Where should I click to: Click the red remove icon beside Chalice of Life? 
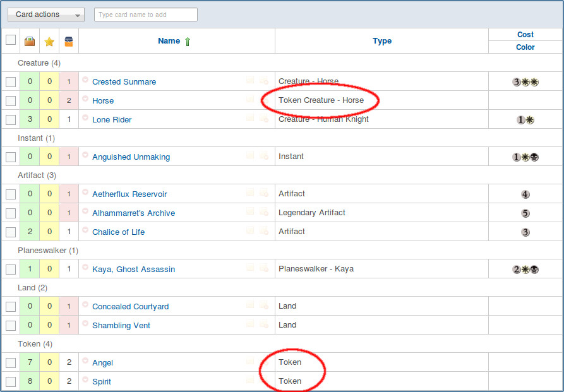85,230
